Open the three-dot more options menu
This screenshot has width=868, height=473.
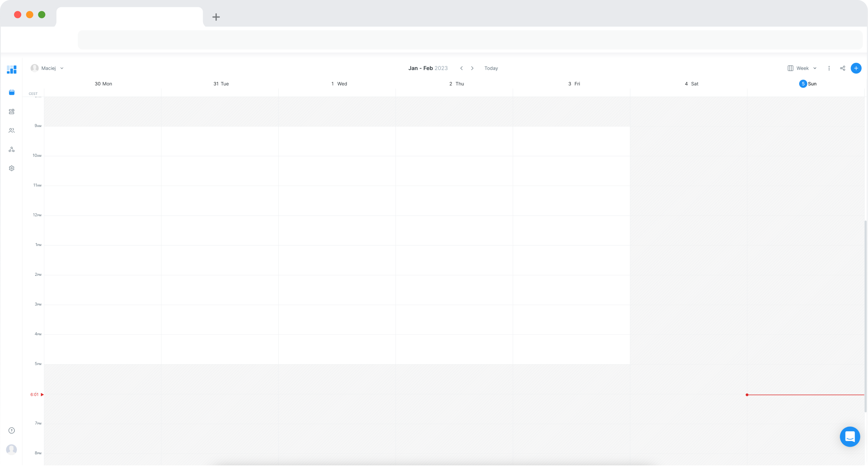pyautogui.click(x=829, y=68)
